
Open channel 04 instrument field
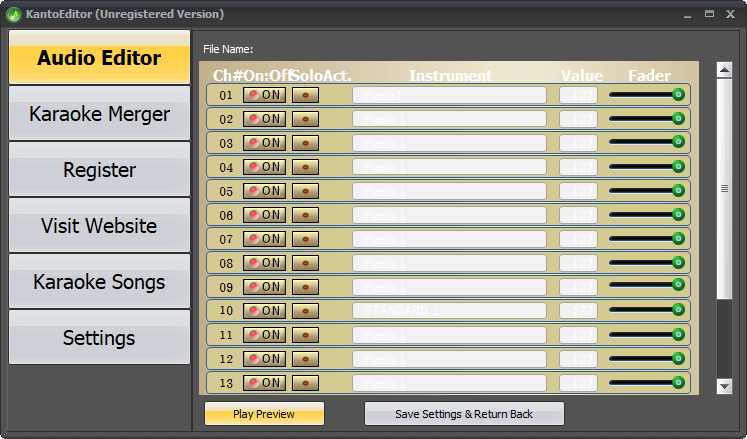pyautogui.click(x=449, y=167)
